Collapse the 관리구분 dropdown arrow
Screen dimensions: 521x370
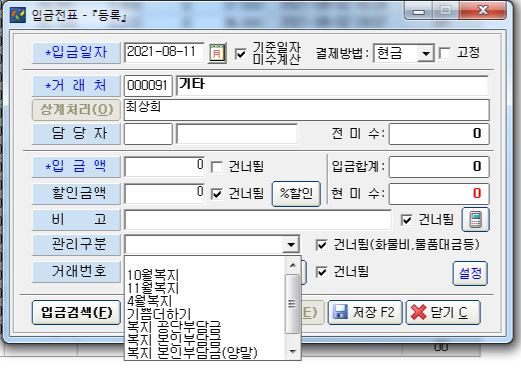pyautogui.click(x=291, y=245)
